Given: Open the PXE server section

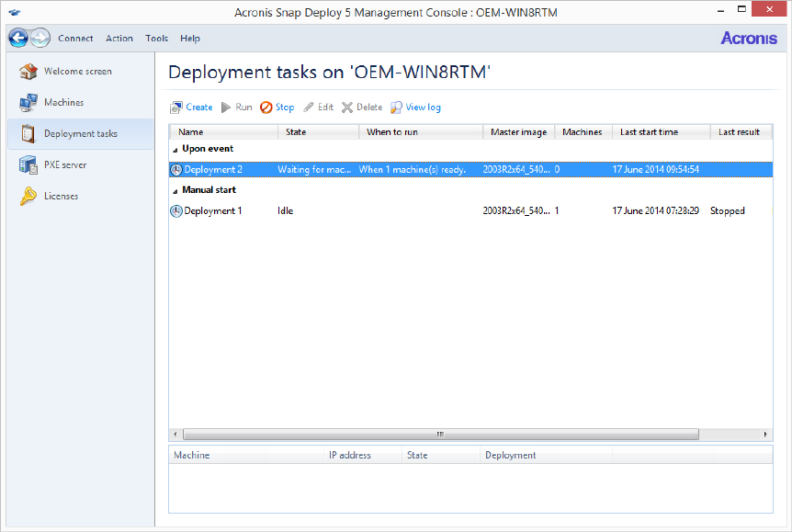Looking at the screenshot, I should [x=81, y=164].
